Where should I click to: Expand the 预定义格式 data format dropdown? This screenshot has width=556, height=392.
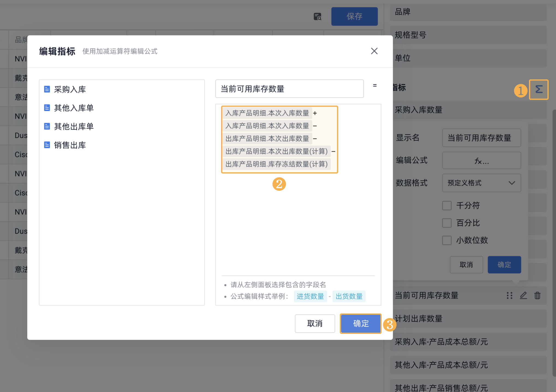pyautogui.click(x=481, y=183)
